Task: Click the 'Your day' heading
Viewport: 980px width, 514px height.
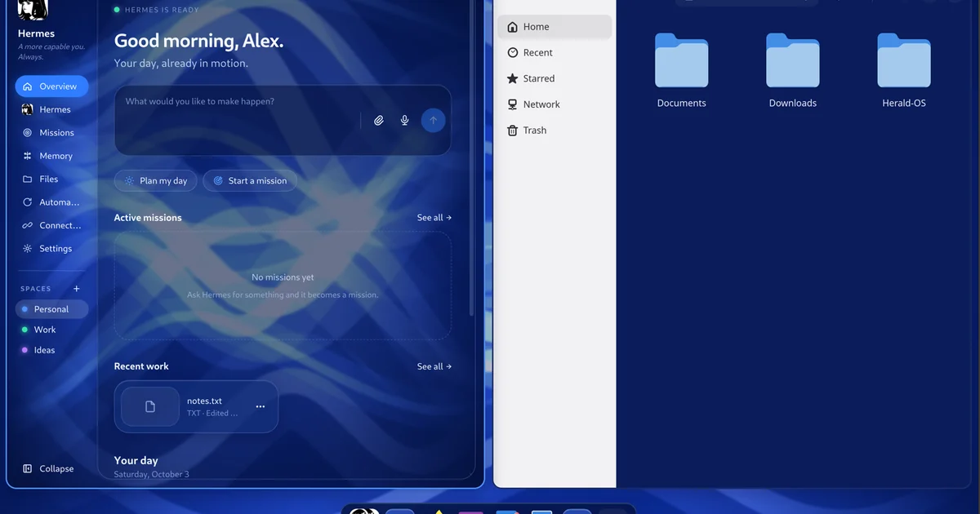Action: point(136,461)
